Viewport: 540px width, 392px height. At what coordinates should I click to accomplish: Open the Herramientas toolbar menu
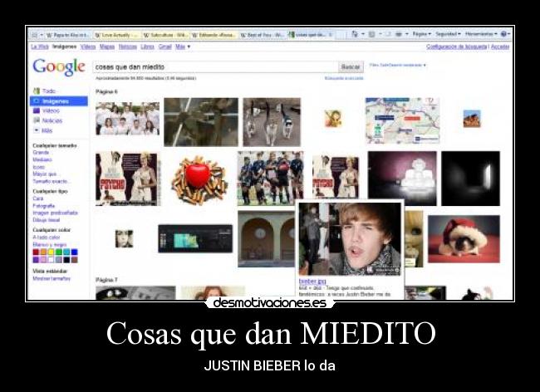point(481,34)
